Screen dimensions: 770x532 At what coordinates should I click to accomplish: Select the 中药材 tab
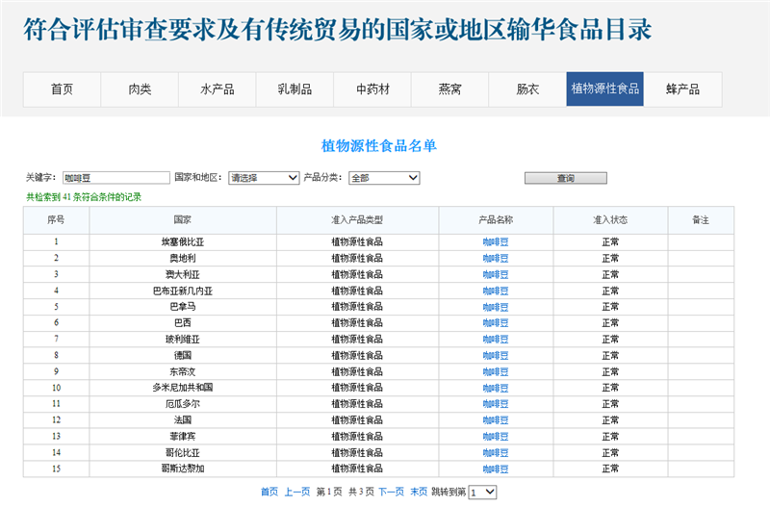tap(372, 89)
